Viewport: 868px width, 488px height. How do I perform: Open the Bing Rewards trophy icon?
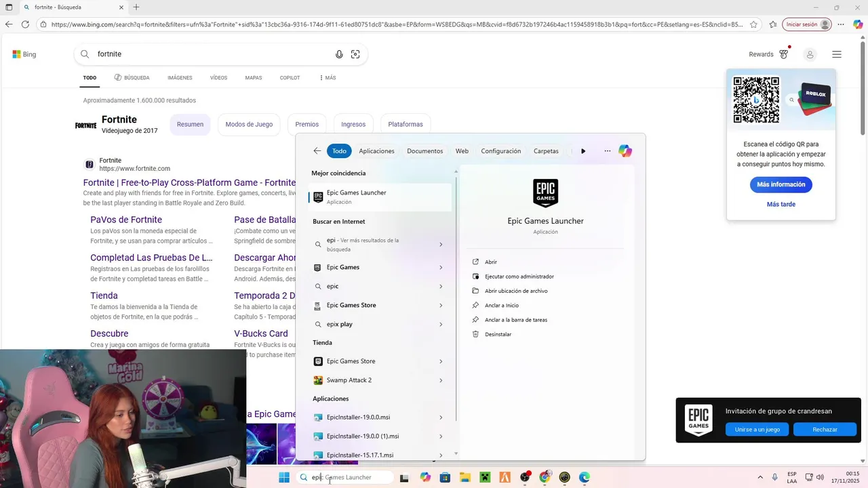pos(784,54)
